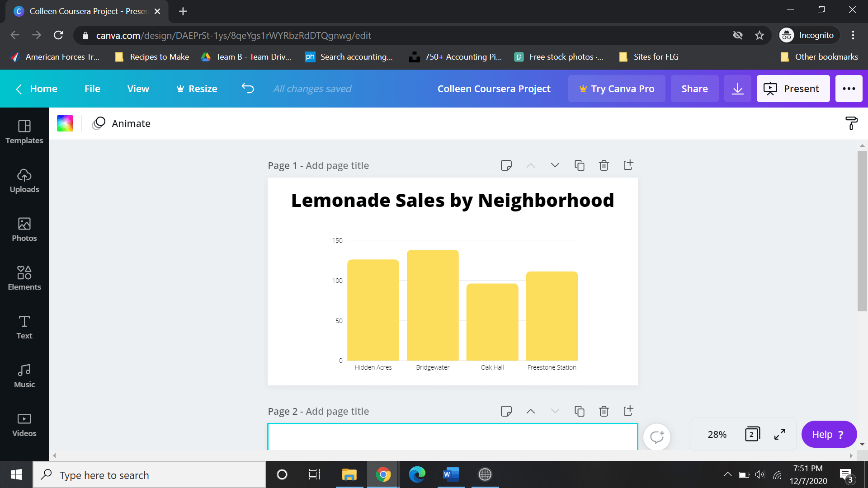Open the more options menu
This screenshot has width=868, height=488.
tap(849, 89)
